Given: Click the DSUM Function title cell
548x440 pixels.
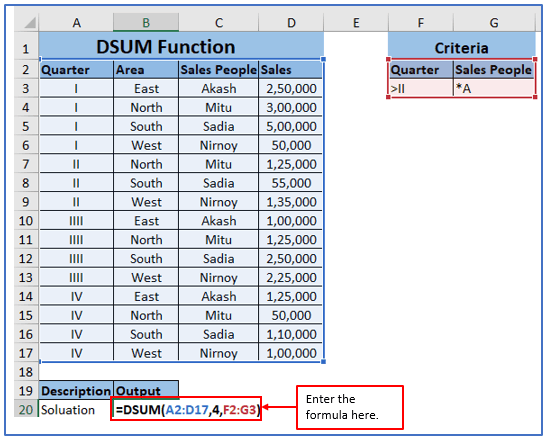Looking at the screenshot, I should tap(181, 46).
